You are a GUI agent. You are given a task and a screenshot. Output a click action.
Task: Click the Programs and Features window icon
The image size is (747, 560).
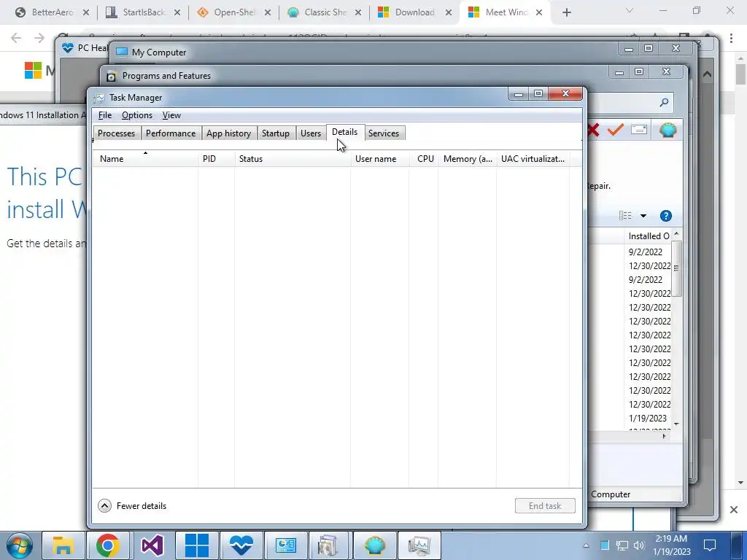(111, 76)
